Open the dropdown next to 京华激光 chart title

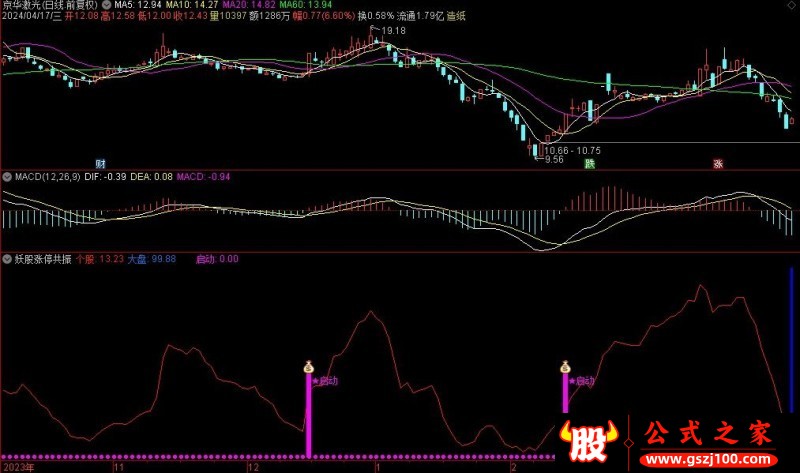click(x=107, y=5)
